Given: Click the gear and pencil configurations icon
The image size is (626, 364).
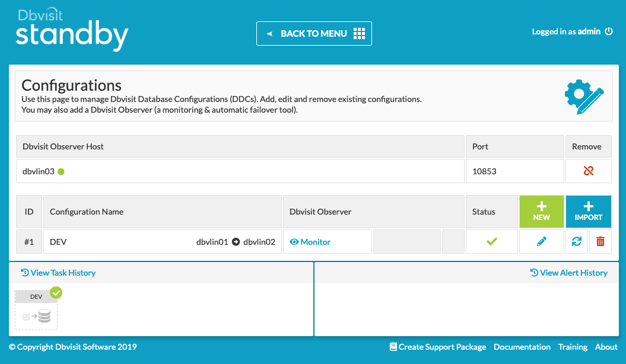Looking at the screenshot, I should 584,97.
